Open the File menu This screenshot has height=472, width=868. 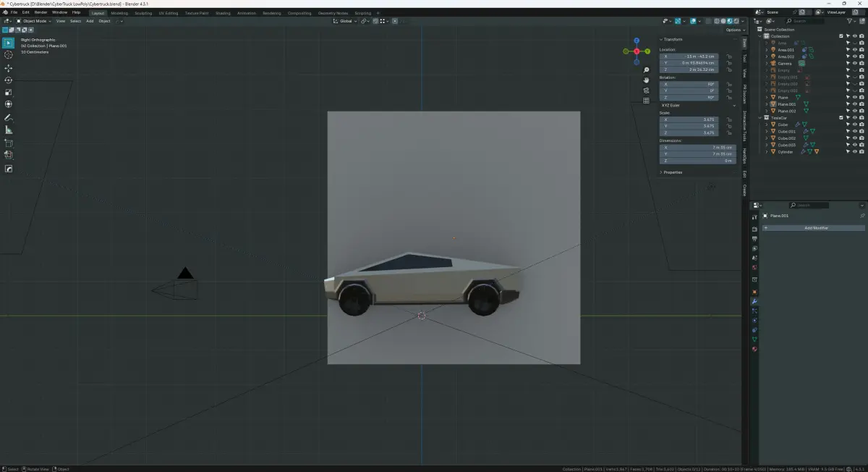point(14,12)
